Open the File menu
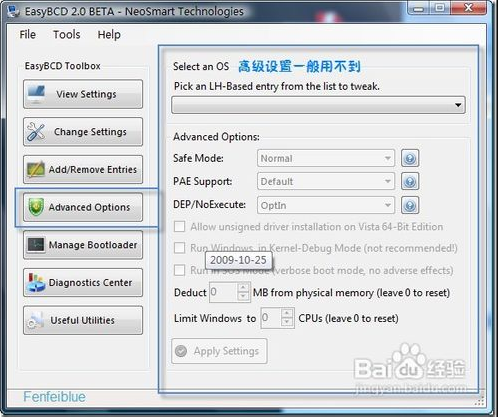 (27, 34)
